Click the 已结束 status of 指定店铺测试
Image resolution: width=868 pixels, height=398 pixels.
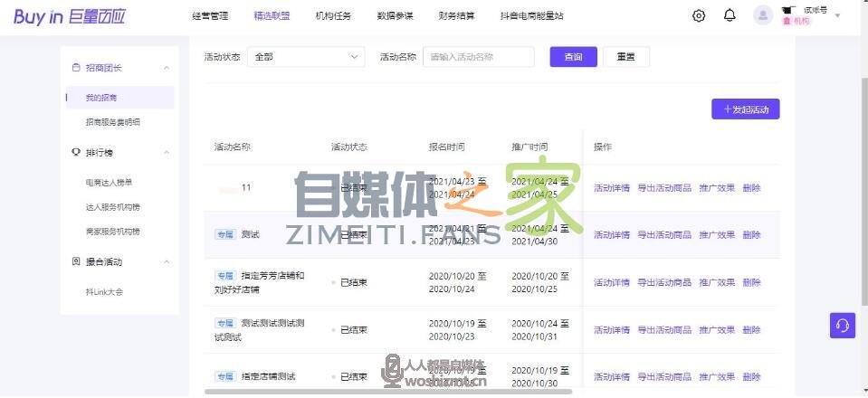point(354,377)
